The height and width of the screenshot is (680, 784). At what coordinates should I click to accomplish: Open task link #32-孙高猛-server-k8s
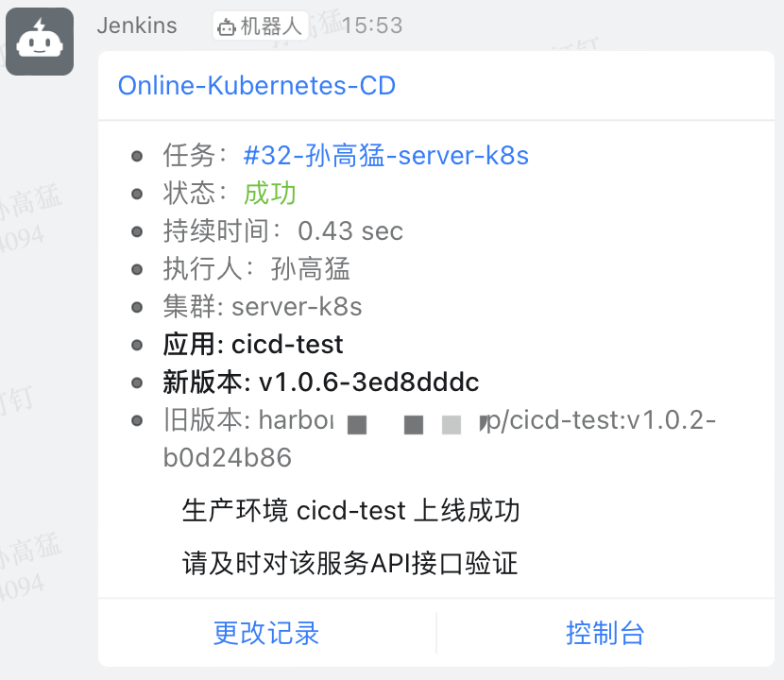pos(385,156)
